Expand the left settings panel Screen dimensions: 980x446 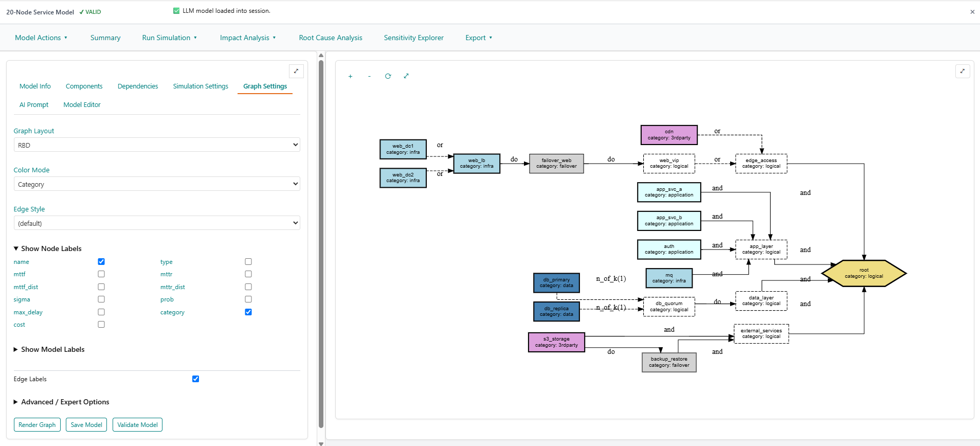(296, 71)
